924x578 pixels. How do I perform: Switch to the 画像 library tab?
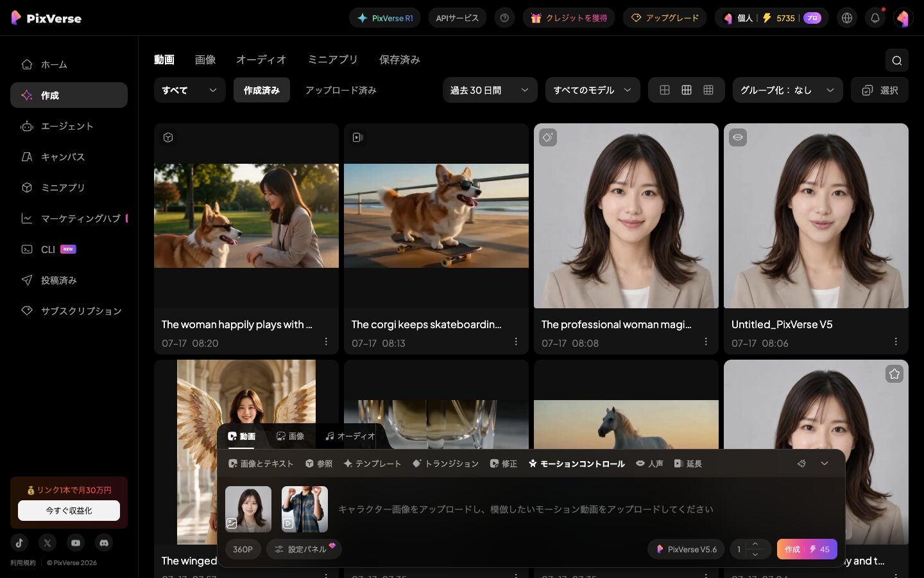click(x=205, y=60)
